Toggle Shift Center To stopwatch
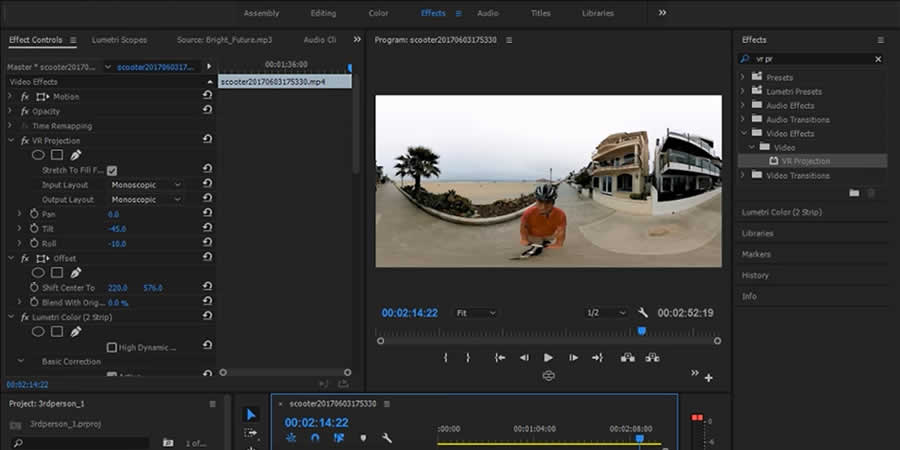The width and height of the screenshot is (900, 450). pyautogui.click(x=34, y=288)
